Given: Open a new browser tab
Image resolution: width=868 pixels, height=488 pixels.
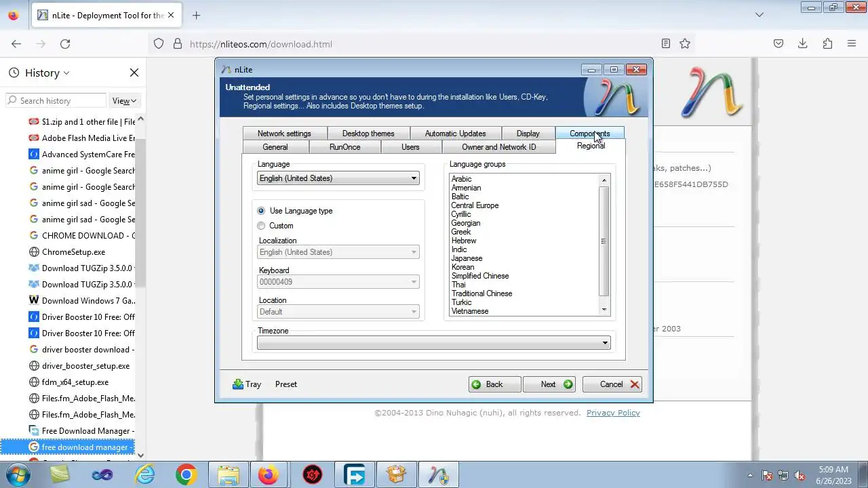Looking at the screenshot, I should pyautogui.click(x=196, y=15).
